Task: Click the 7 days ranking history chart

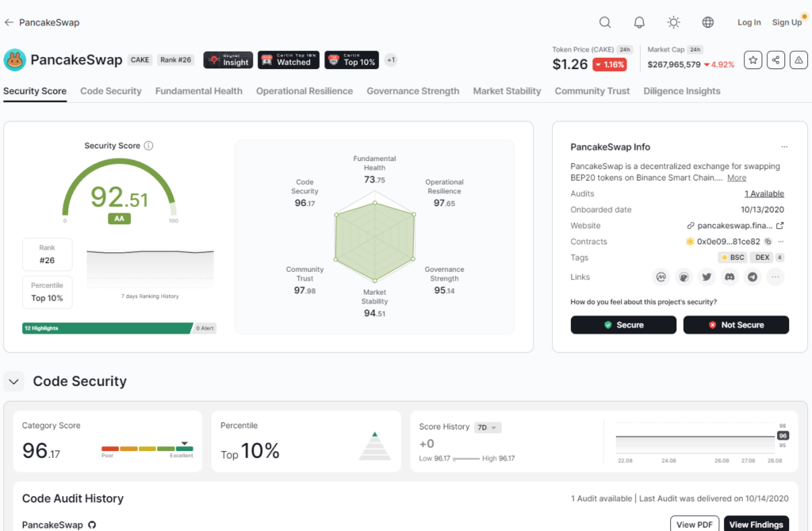Action: (x=150, y=269)
